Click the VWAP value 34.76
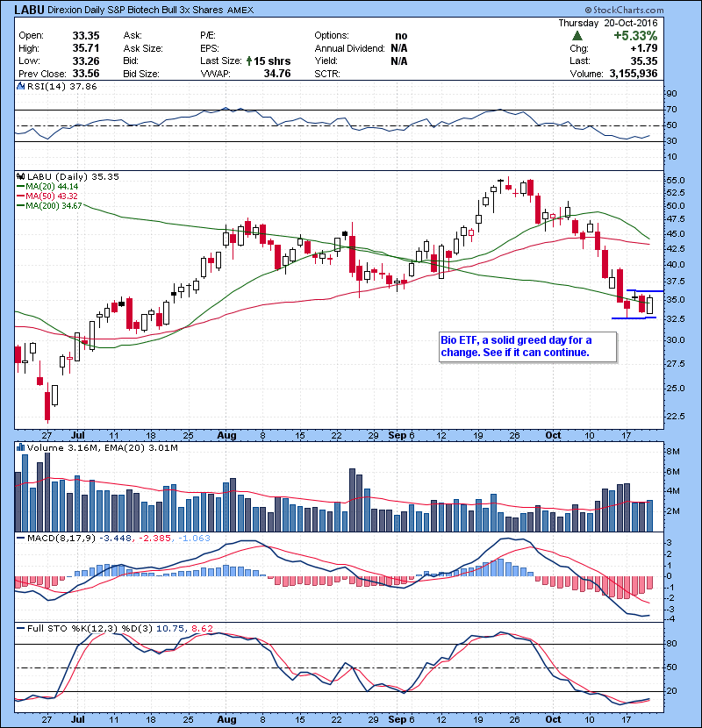This screenshot has width=702, height=728. pyautogui.click(x=277, y=74)
